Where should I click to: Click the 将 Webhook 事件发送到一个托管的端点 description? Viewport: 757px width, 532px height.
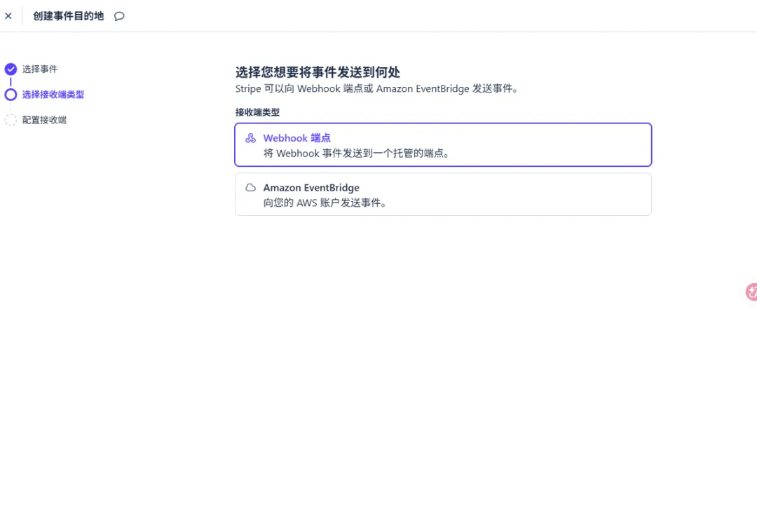(357, 154)
